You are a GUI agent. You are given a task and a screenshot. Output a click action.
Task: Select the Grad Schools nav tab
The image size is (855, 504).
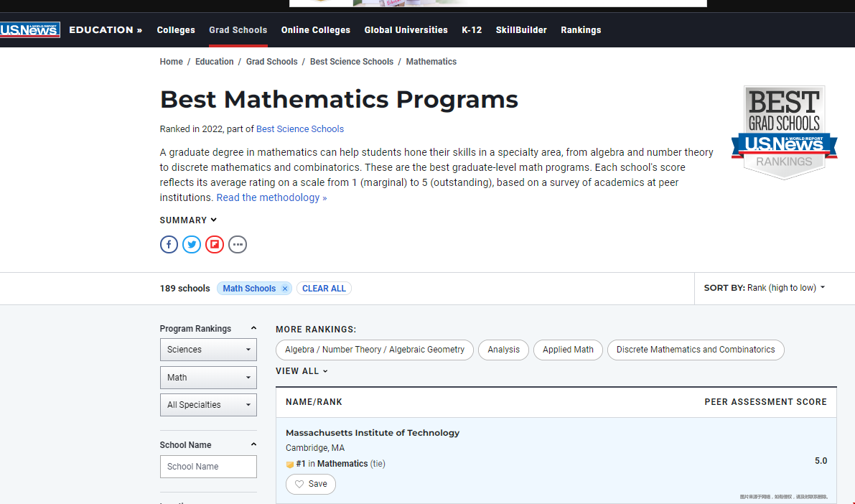[x=238, y=30]
